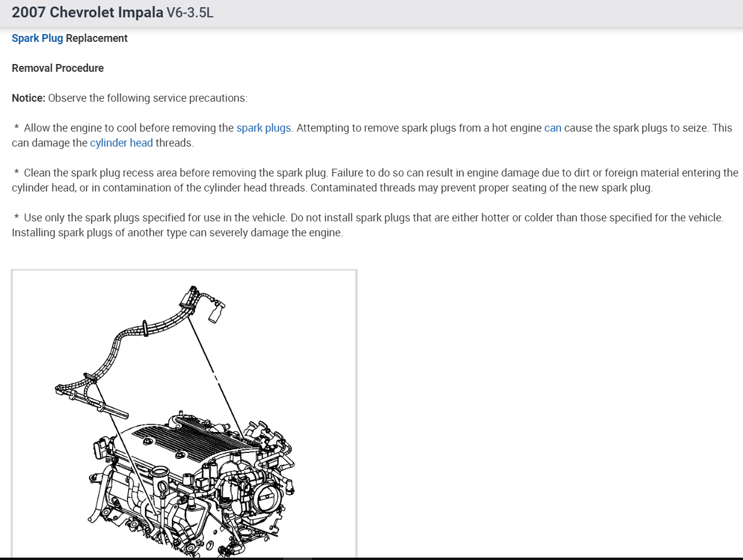
Task: Click 'Installing spark plugs of another type' sentence
Action: click(x=177, y=233)
